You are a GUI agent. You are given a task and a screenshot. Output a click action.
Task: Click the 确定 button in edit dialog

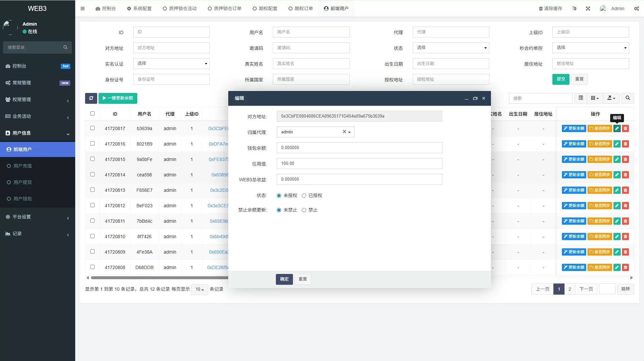pos(284,279)
